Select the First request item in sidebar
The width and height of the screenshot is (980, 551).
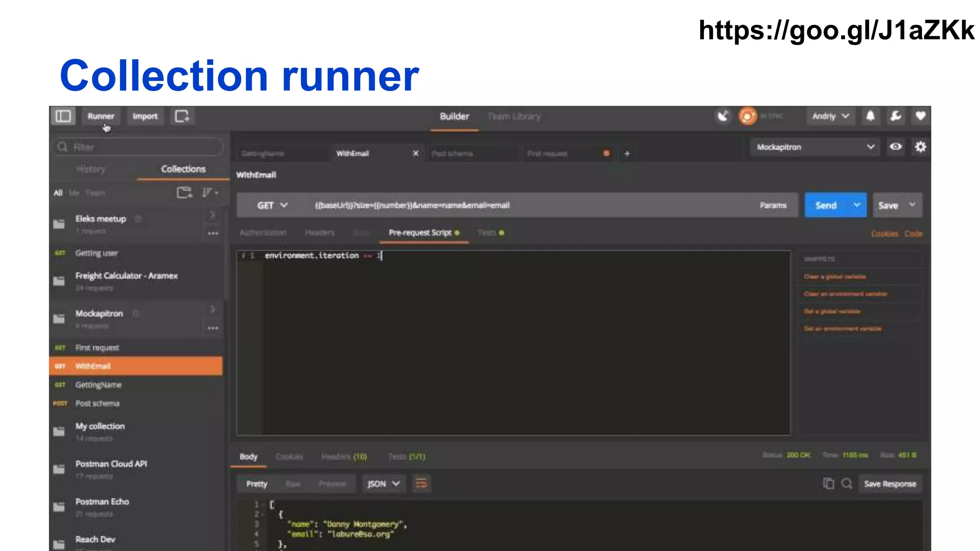(136, 348)
